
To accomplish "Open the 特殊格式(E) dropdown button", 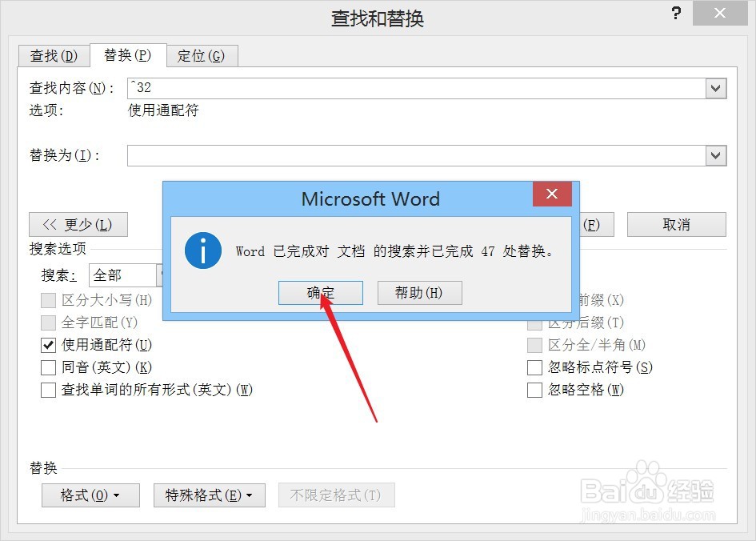I will point(210,495).
